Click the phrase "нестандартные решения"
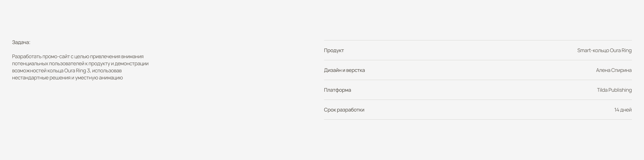This screenshot has width=644, height=160. pos(41,78)
